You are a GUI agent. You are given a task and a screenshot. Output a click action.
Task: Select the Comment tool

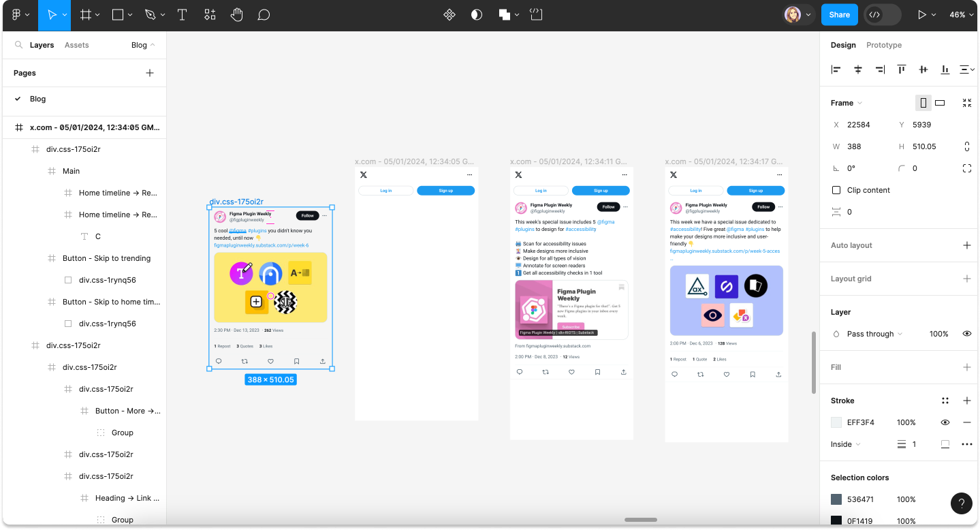click(x=264, y=14)
